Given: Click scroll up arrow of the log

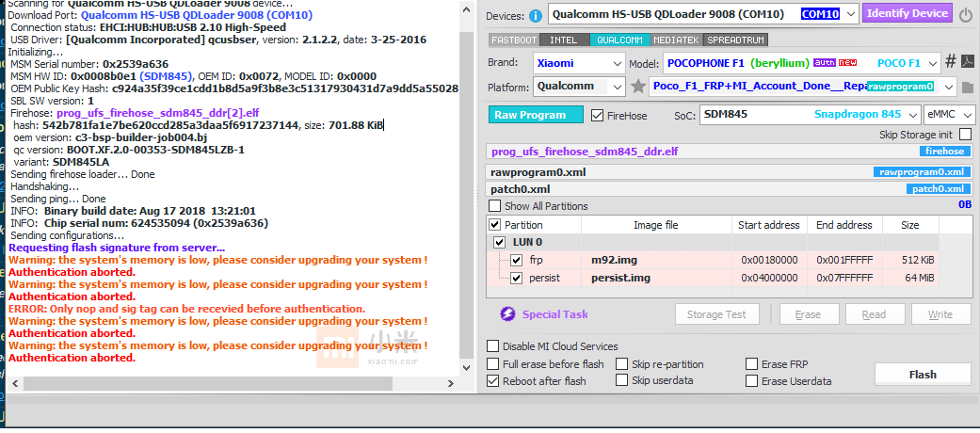Looking at the screenshot, I should pyautogui.click(x=466, y=8).
